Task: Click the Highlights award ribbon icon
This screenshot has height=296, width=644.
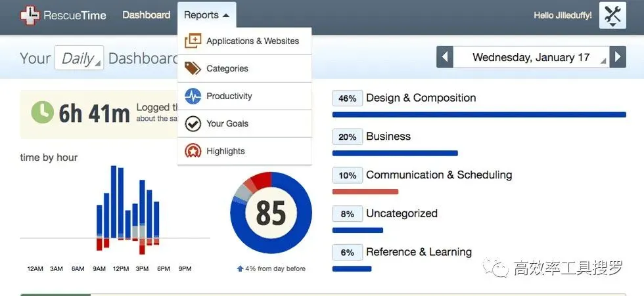Action: [x=193, y=151]
